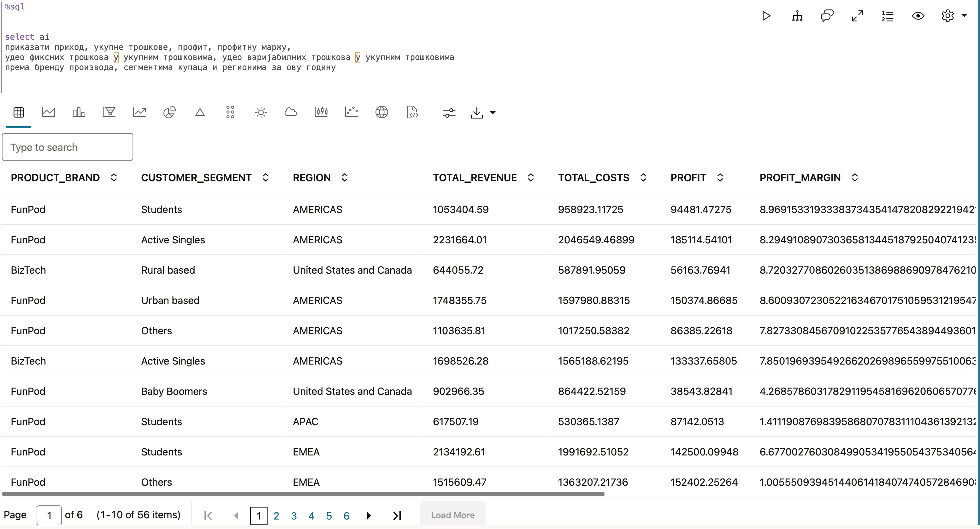Switch to pyramid chart view
This screenshot has width=980, height=529.
200,112
